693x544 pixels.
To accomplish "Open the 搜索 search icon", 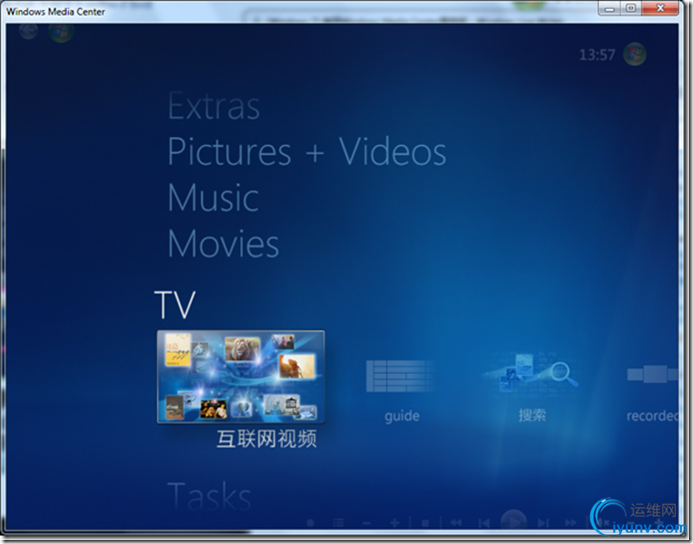I will (x=532, y=372).
